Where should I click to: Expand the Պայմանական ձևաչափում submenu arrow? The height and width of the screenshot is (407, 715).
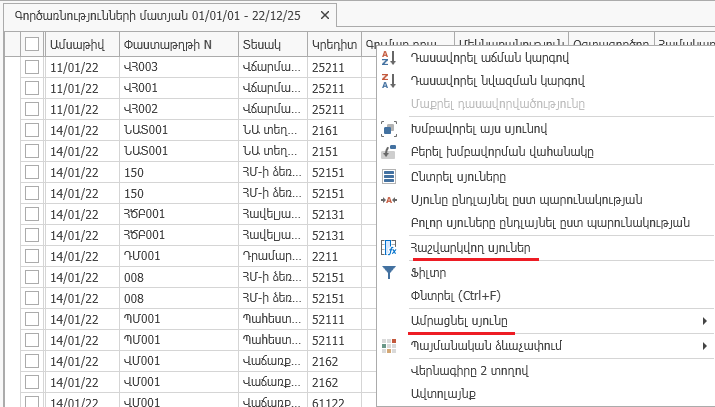[705, 345]
